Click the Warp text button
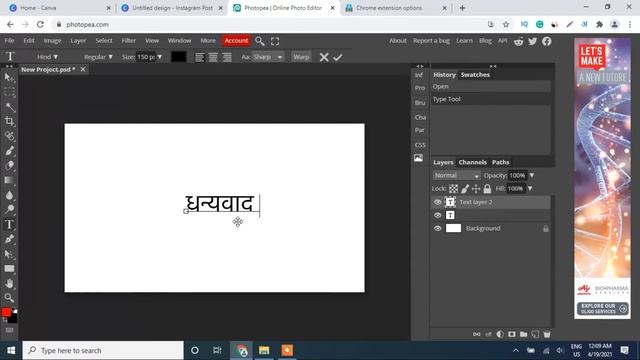 coord(301,57)
